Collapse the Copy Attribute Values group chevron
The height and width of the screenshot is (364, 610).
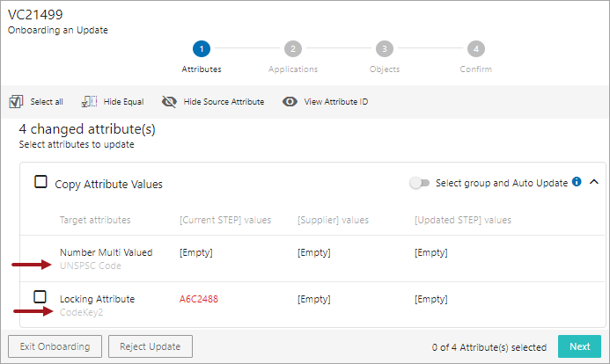(x=594, y=182)
